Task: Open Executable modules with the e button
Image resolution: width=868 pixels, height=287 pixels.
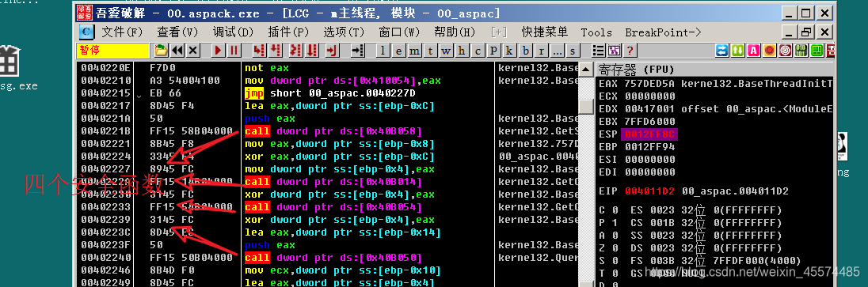Action: click(x=398, y=51)
